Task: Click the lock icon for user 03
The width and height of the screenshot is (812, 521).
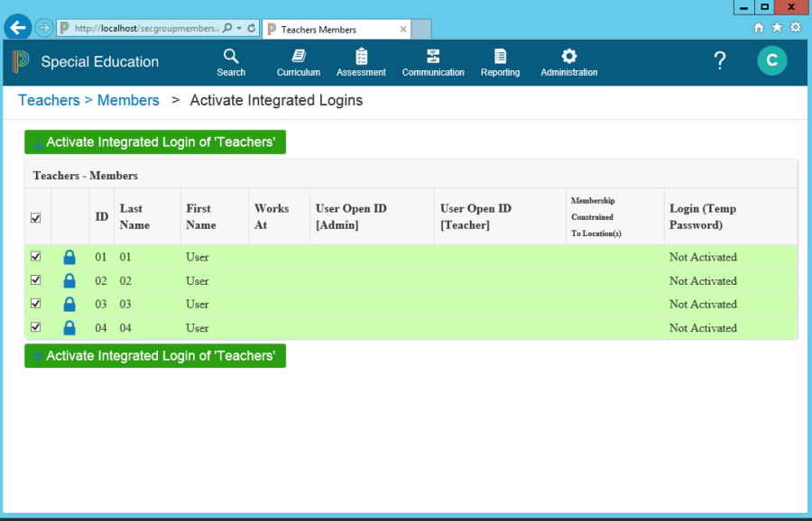Action: coord(69,305)
